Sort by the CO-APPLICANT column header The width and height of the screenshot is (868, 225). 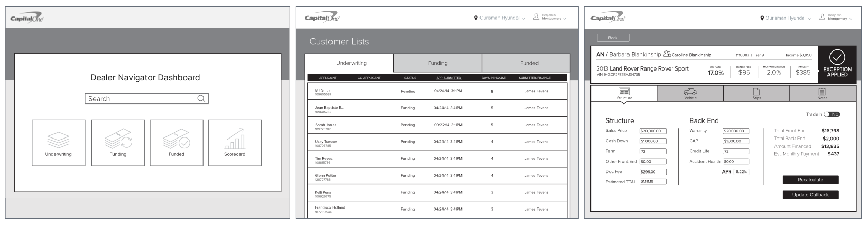tap(369, 78)
